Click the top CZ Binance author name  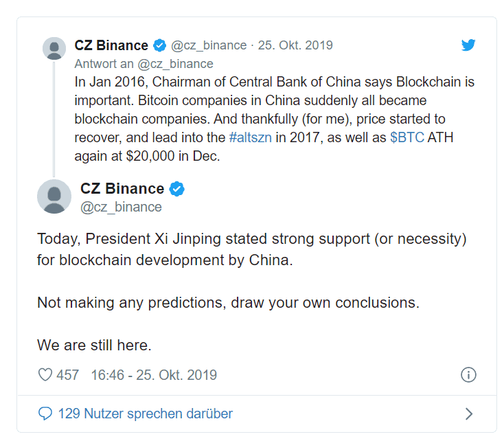pos(111,45)
